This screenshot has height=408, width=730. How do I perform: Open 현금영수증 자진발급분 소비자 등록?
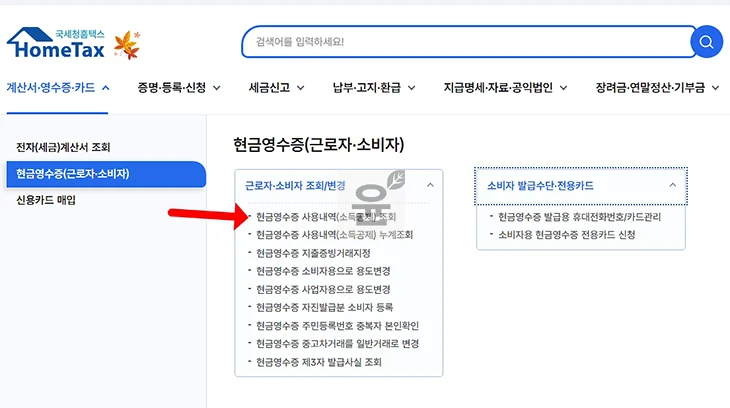[x=324, y=307]
